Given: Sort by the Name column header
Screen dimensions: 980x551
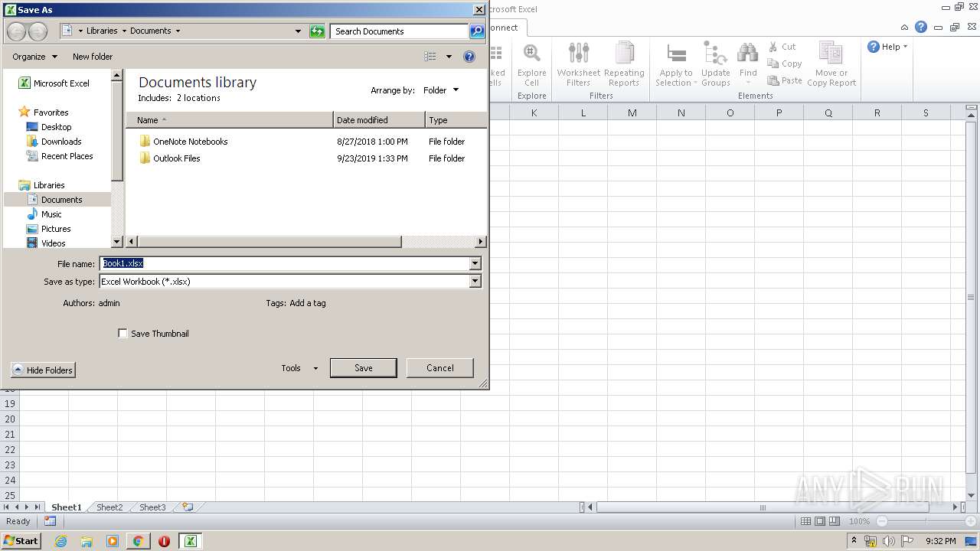Looking at the screenshot, I should tap(230, 120).
